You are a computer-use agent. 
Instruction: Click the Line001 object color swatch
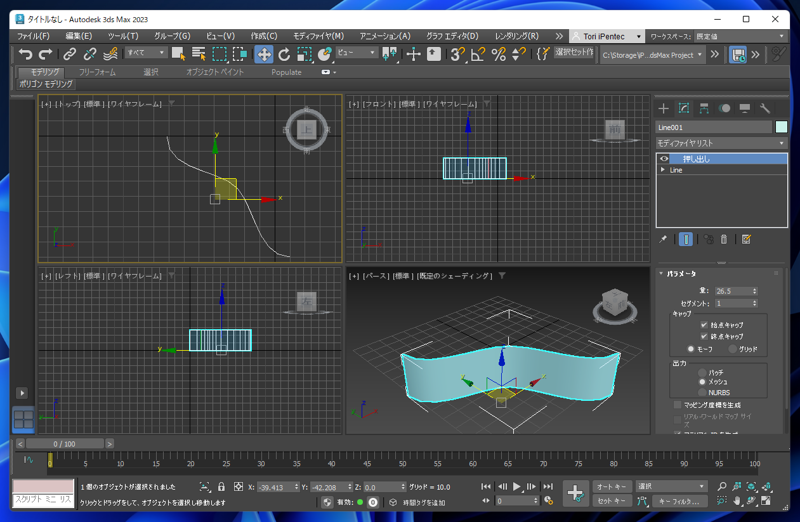click(781, 127)
